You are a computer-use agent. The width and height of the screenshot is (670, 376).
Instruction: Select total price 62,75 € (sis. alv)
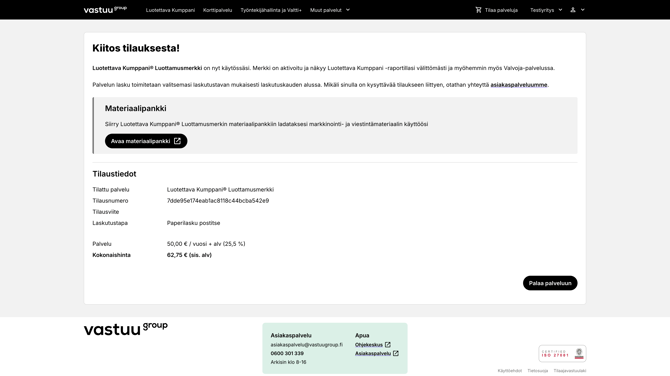click(x=189, y=255)
